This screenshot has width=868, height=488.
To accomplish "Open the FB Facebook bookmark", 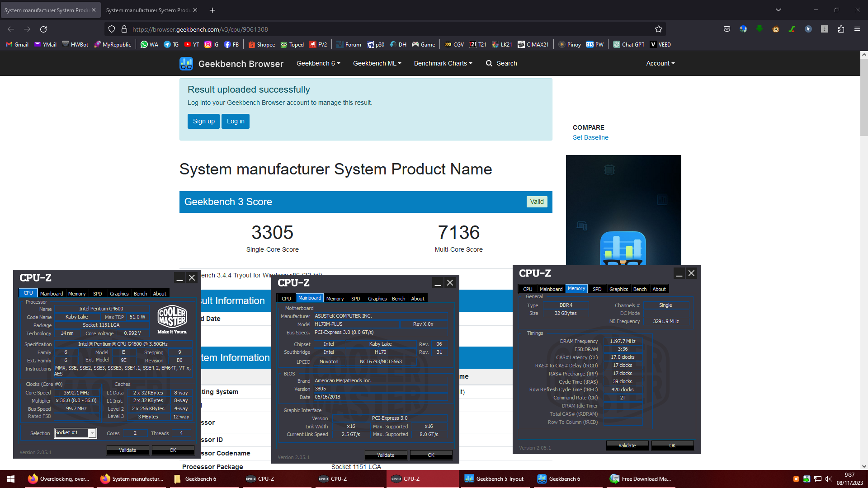I will pos(231,44).
